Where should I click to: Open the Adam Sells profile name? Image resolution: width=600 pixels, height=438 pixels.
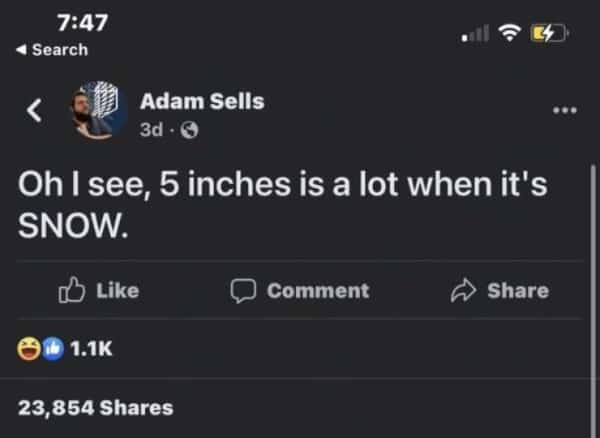pyautogui.click(x=202, y=101)
